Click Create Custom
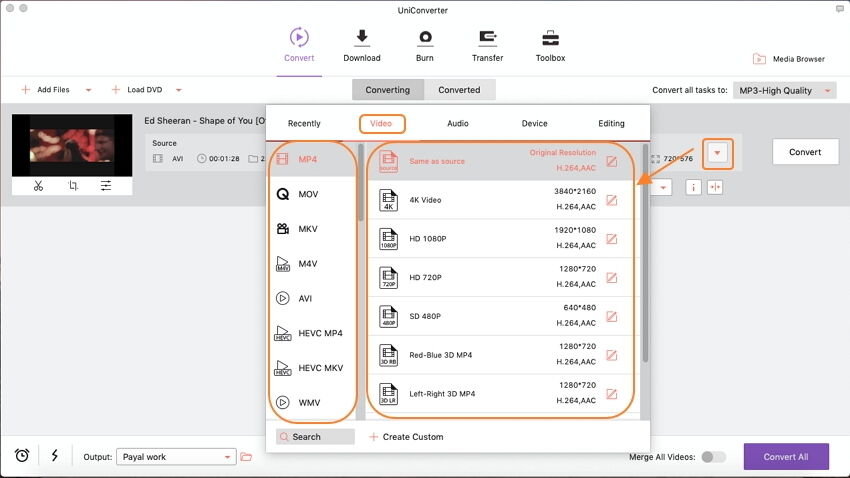 (407, 437)
